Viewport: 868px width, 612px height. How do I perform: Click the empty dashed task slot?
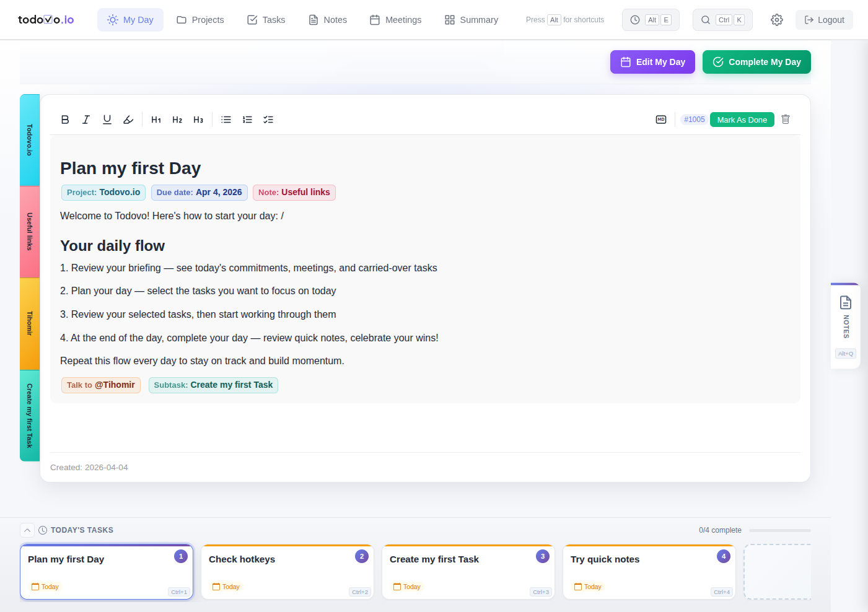778,572
